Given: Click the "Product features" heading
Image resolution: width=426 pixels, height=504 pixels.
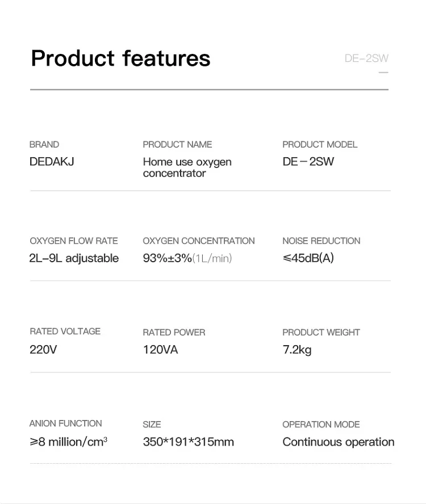Looking at the screenshot, I should [120, 58].
